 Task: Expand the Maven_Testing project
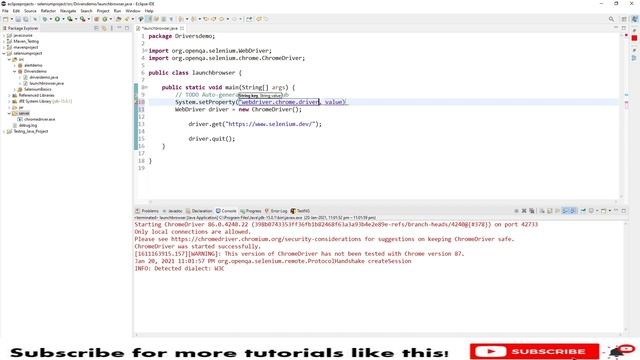(x=4, y=41)
